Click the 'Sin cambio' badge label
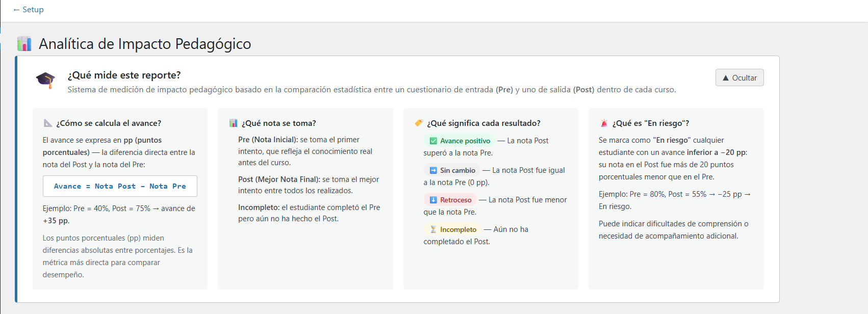The width and height of the screenshot is (868, 314). [x=457, y=170]
